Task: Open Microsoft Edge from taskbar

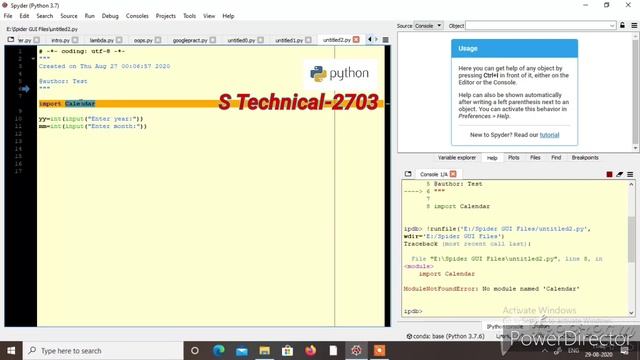Action: [x=218, y=351]
